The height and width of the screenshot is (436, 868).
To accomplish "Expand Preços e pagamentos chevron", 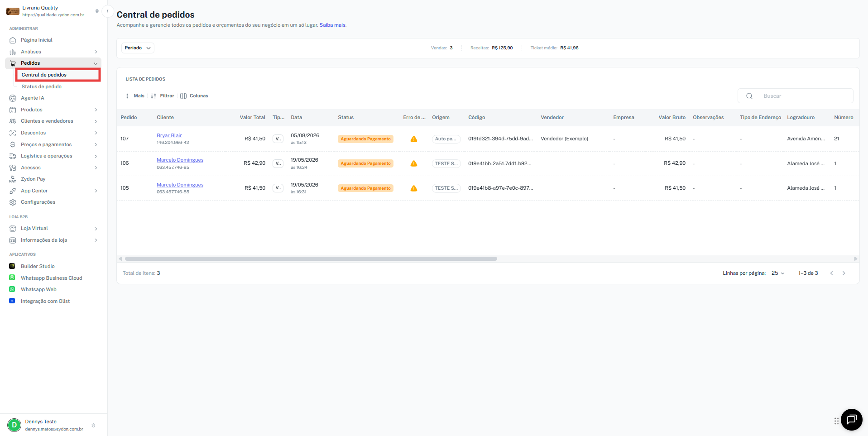I will coord(96,145).
